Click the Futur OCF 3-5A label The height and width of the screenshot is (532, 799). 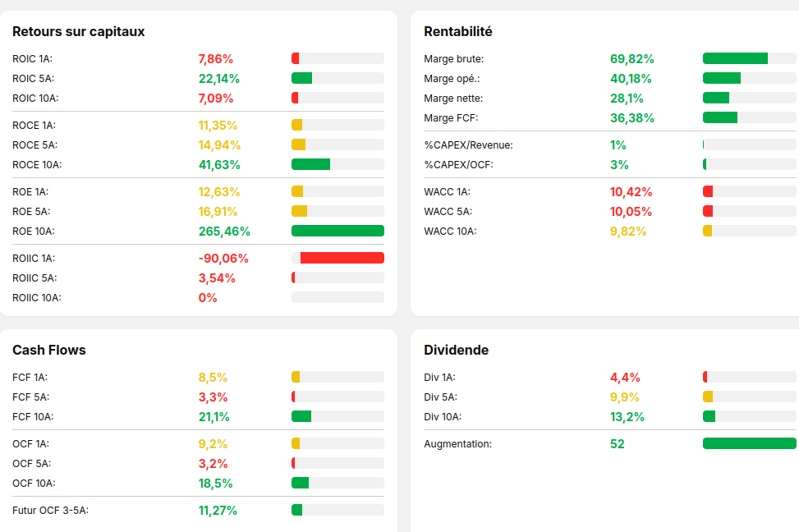coord(50,510)
